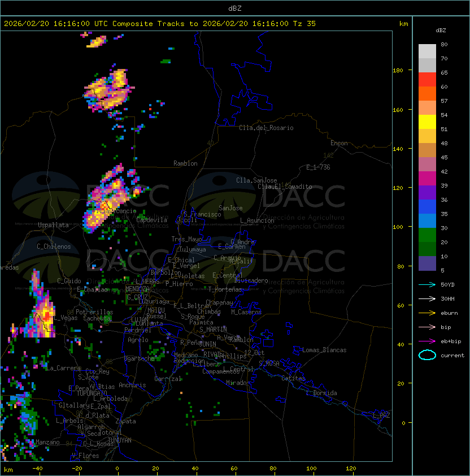The width and height of the screenshot is (470, 476).
Task: Click the 'LUJAN' city label
Action: [140, 321]
